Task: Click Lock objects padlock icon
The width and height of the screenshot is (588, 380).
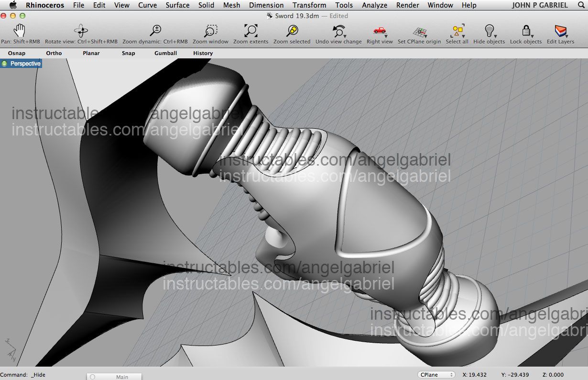Action: click(x=525, y=32)
